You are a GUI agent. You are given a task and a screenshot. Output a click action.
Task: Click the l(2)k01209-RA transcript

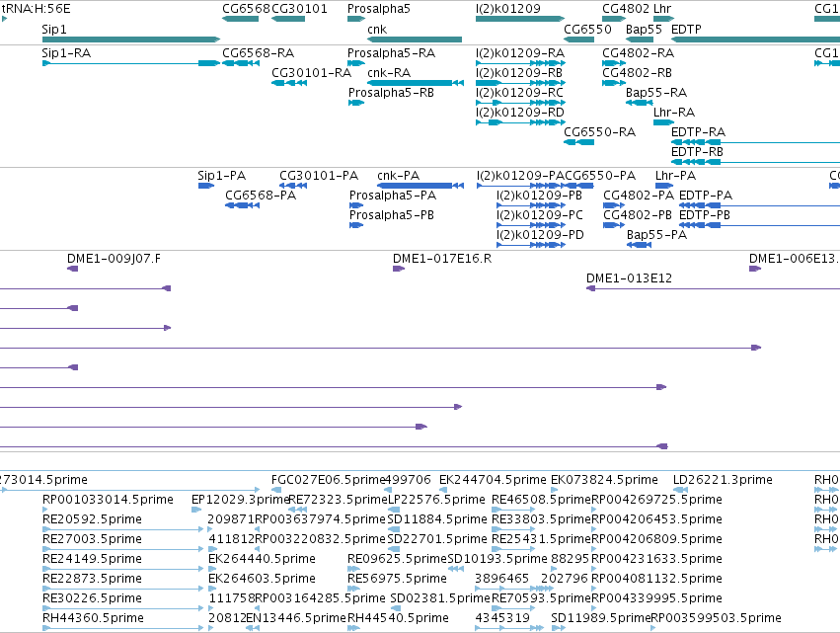click(520, 63)
